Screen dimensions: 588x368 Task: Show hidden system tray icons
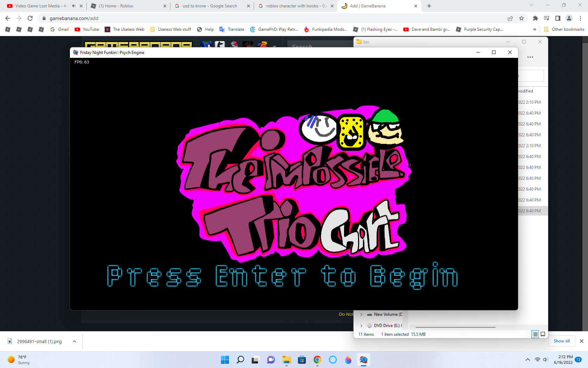pyautogui.click(x=527, y=360)
